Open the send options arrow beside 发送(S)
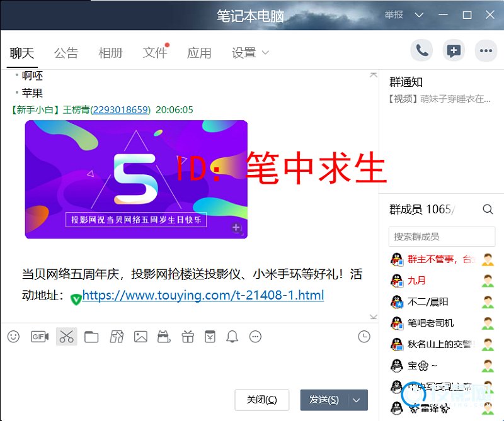 (x=357, y=400)
